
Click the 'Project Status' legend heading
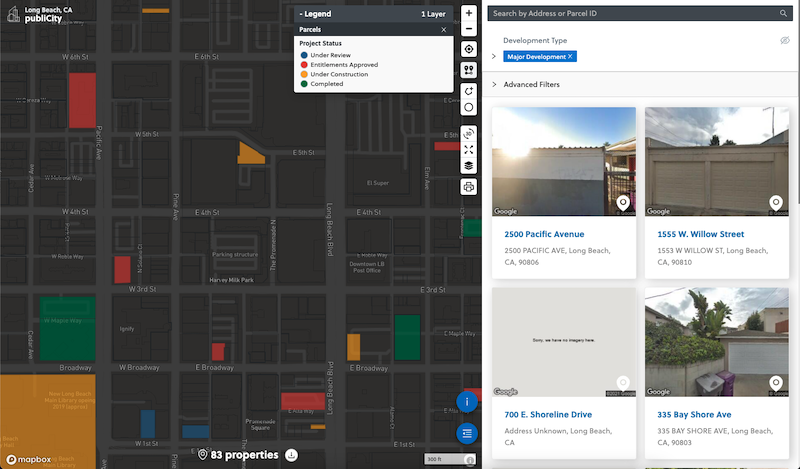tap(320, 43)
